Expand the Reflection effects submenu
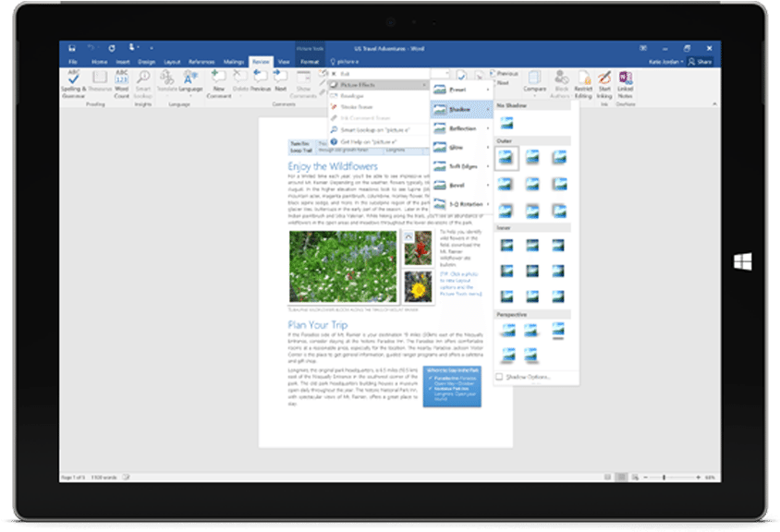Viewport: 780px width, 532px height. (x=461, y=130)
